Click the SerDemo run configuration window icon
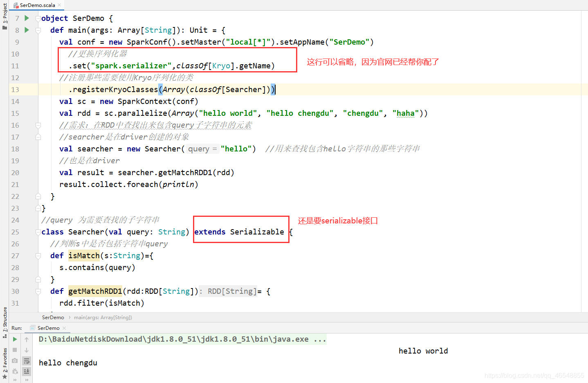588x383 pixels. [x=33, y=328]
